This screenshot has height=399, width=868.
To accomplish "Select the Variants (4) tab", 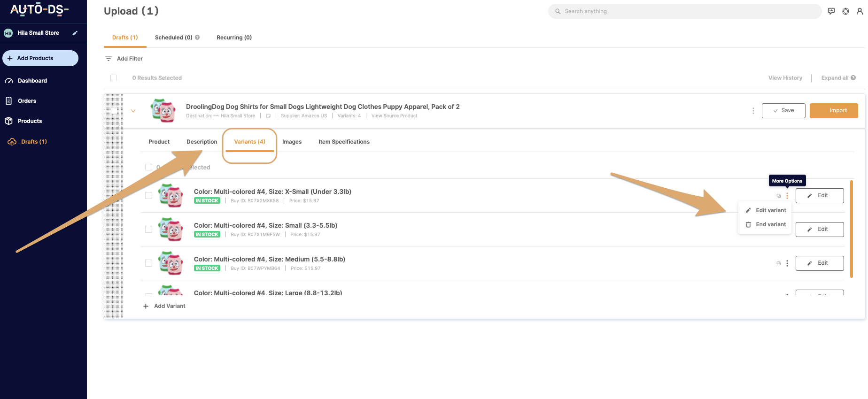I will pos(249,142).
